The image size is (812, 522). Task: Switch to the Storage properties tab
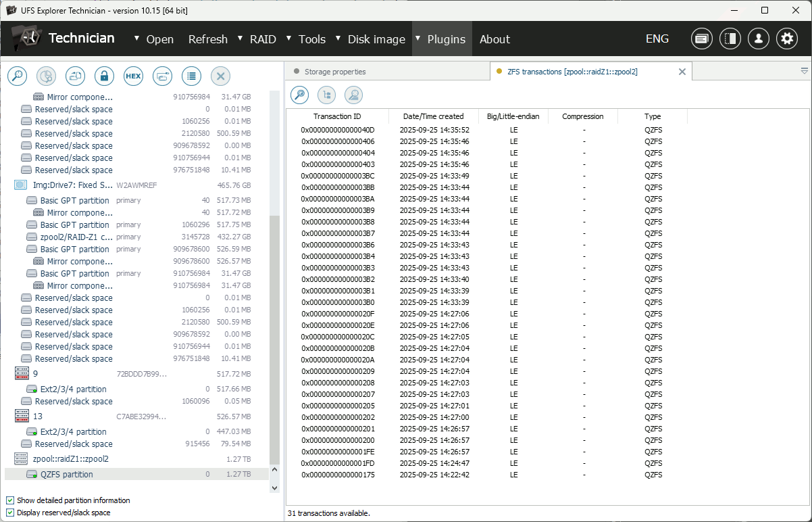click(x=335, y=70)
